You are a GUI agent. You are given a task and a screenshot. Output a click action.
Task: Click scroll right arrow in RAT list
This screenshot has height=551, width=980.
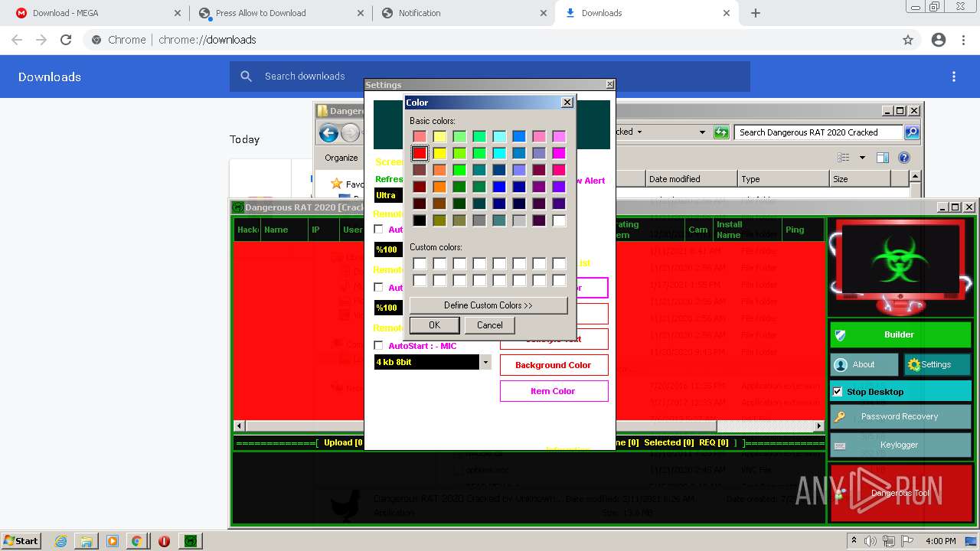click(x=818, y=425)
